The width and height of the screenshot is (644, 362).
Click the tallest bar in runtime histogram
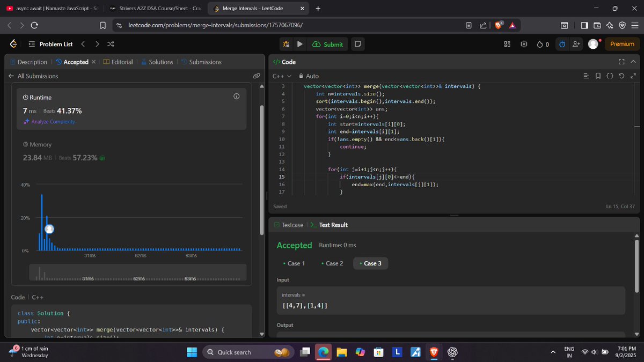(x=42, y=223)
